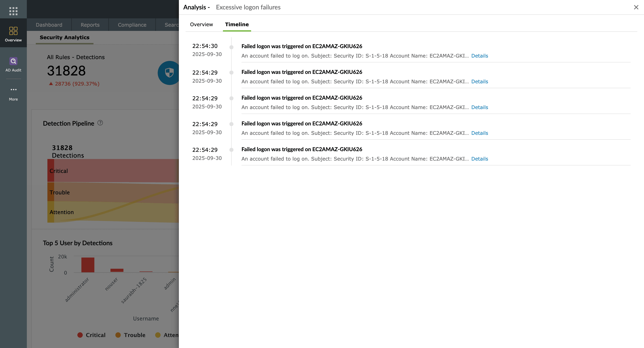
Task: Open Details for the 22:54:30 event
Action: (479, 56)
